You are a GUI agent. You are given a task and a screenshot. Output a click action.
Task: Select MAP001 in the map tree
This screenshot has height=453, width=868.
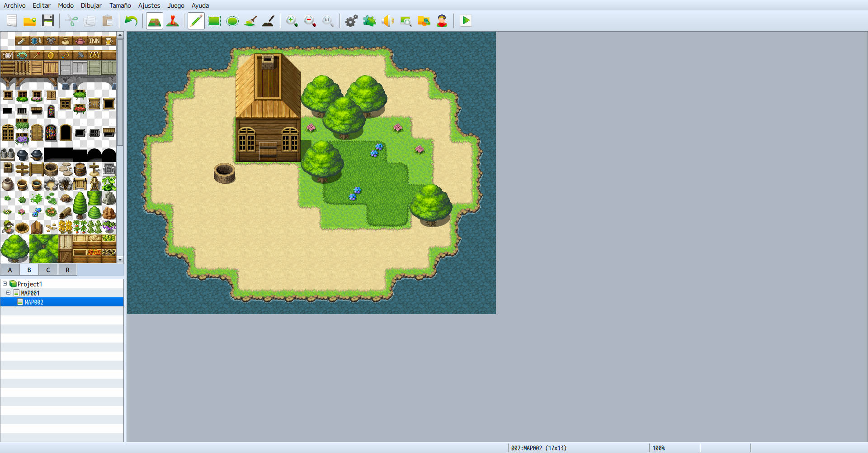tap(30, 293)
